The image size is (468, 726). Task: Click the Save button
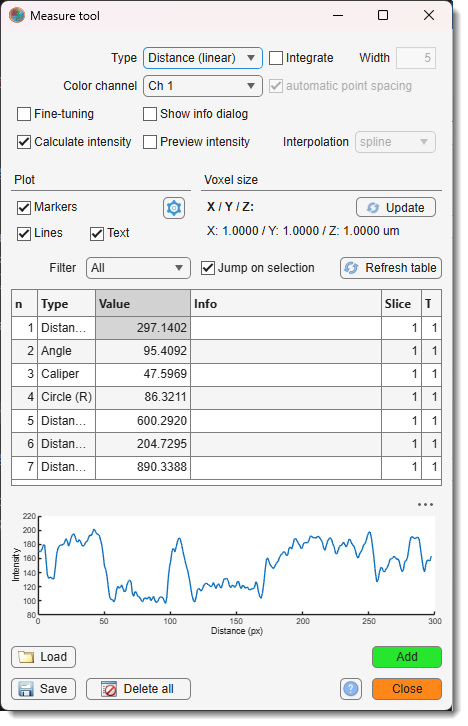pyautogui.click(x=44, y=689)
